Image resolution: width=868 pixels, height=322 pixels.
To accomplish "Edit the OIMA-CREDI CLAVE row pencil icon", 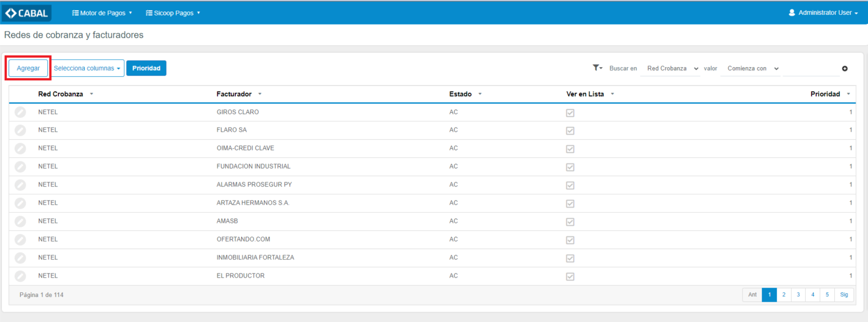I will click(20, 149).
